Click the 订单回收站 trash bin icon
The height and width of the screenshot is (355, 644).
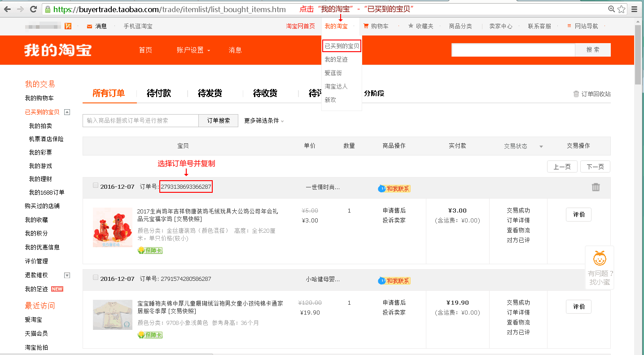576,94
